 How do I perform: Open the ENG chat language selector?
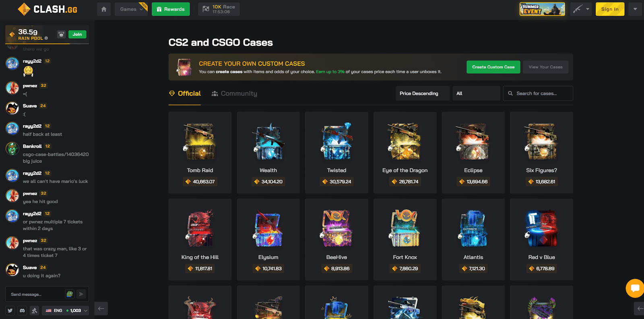(x=66, y=311)
